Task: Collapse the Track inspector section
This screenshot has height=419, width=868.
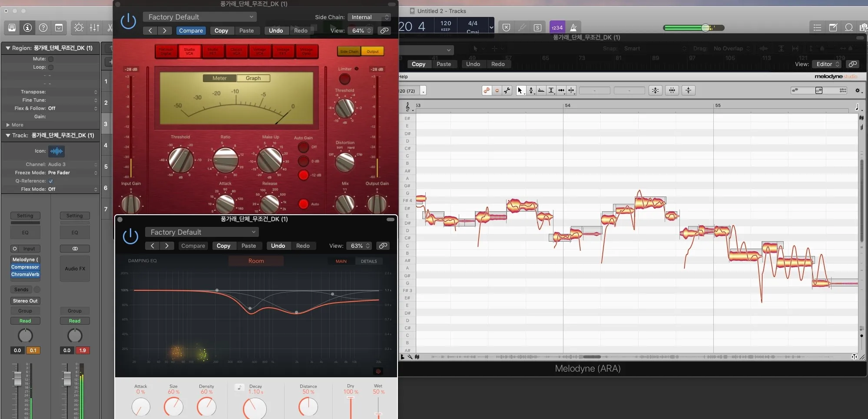Action: 8,135
